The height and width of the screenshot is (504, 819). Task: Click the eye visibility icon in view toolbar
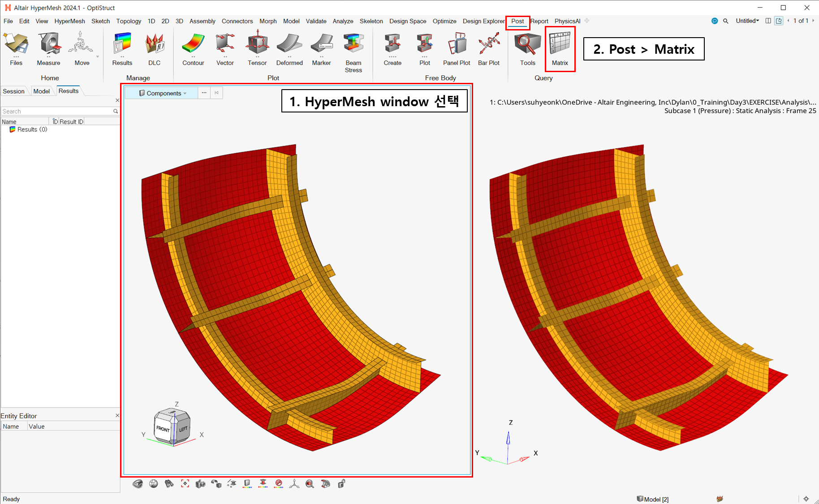(138, 484)
